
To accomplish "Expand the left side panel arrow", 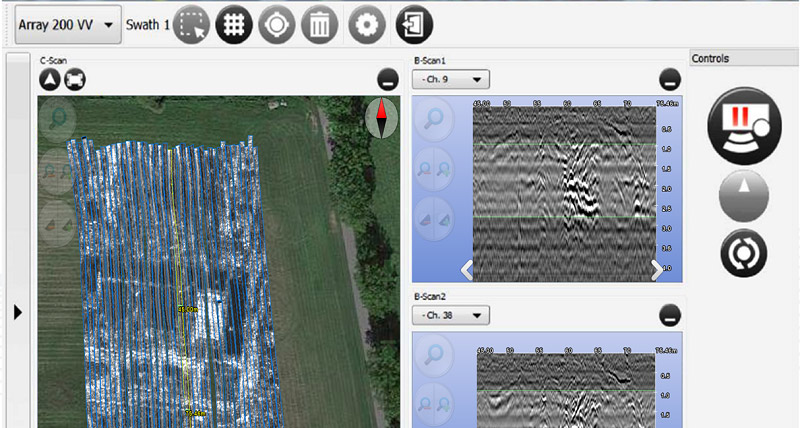I will pos(17,313).
